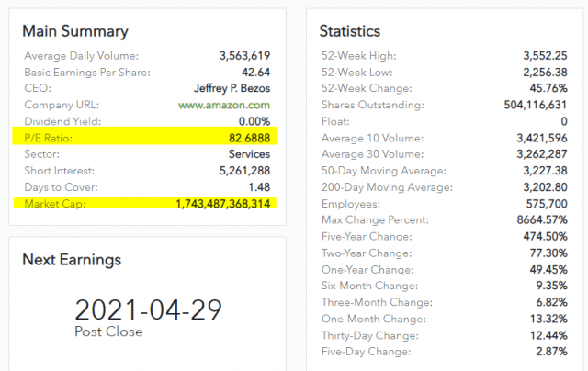Viewport: 588px width, 371px height.
Task: Select the highlighted P/E Ratio value
Action: point(244,138)
